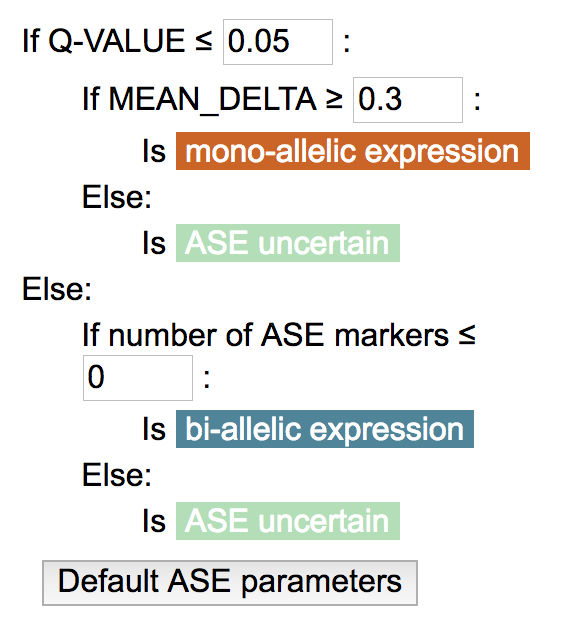Click the unindented top-level Else label
Image resolution: width=574 pixels, height=638 pixels.
click(x=57, y=289)
